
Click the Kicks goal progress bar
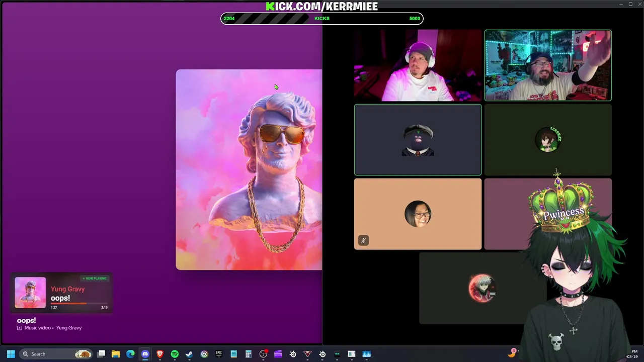(x=322, y=19)
